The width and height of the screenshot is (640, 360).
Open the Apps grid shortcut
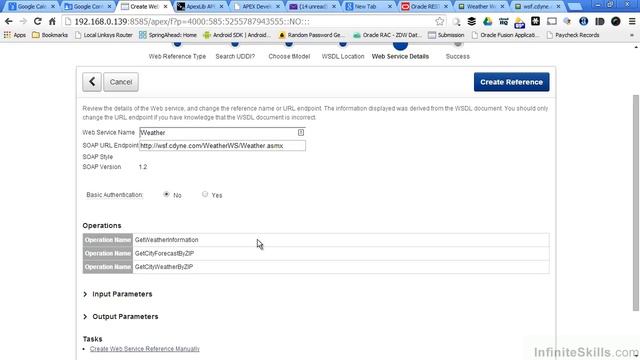click(x=15, y=35)
